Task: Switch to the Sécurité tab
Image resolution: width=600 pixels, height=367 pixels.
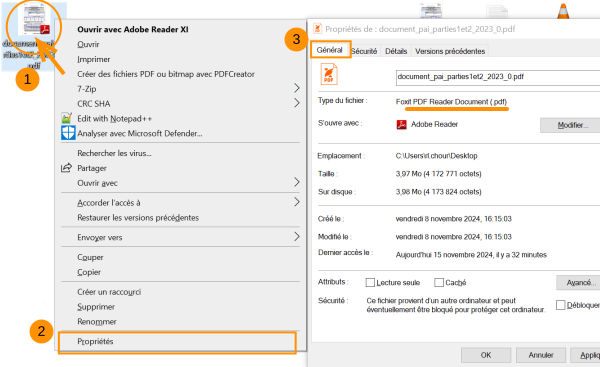Action: (x=364, y=51)
